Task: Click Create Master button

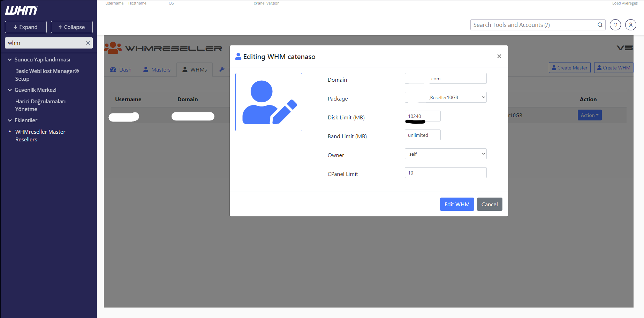Action: click(570, 68)
